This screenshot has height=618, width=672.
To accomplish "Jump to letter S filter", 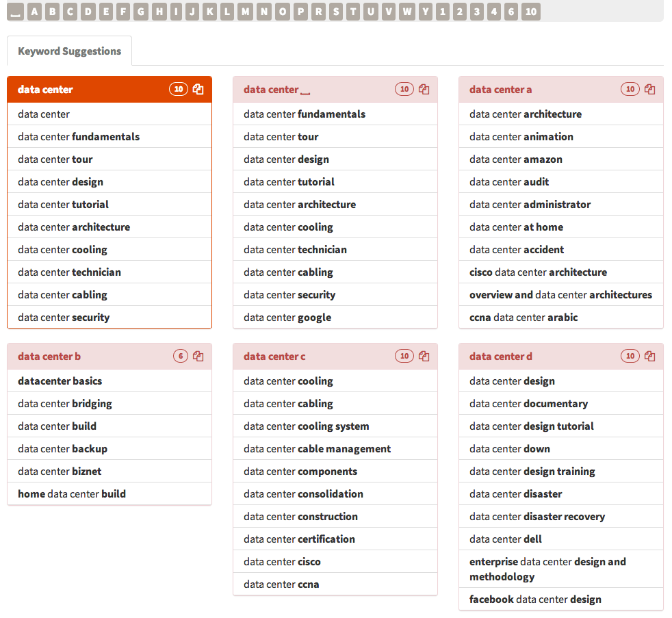I will pyautogui.click(x=337, y=12).
